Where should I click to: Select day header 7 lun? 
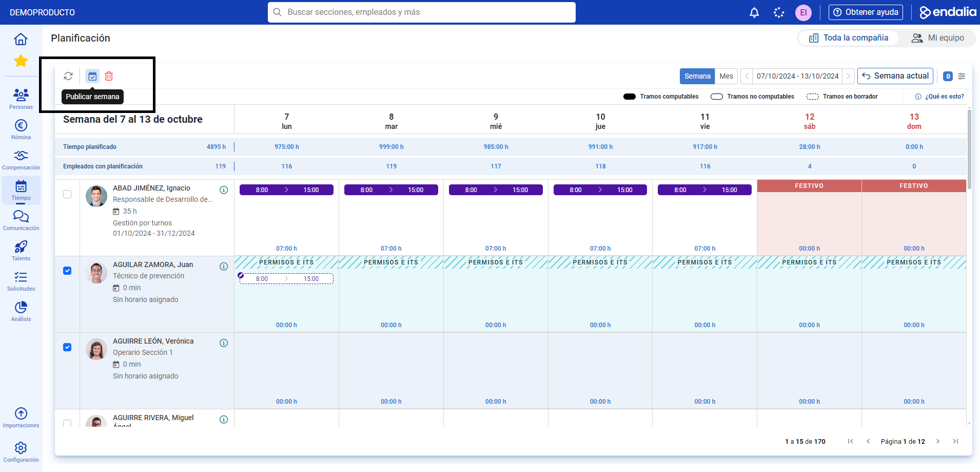click(287, 121)
